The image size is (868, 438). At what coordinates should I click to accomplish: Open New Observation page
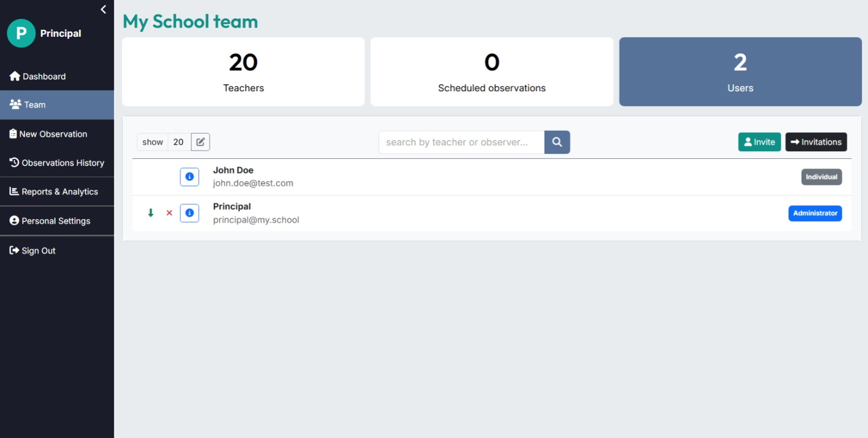tap(57, 134)
